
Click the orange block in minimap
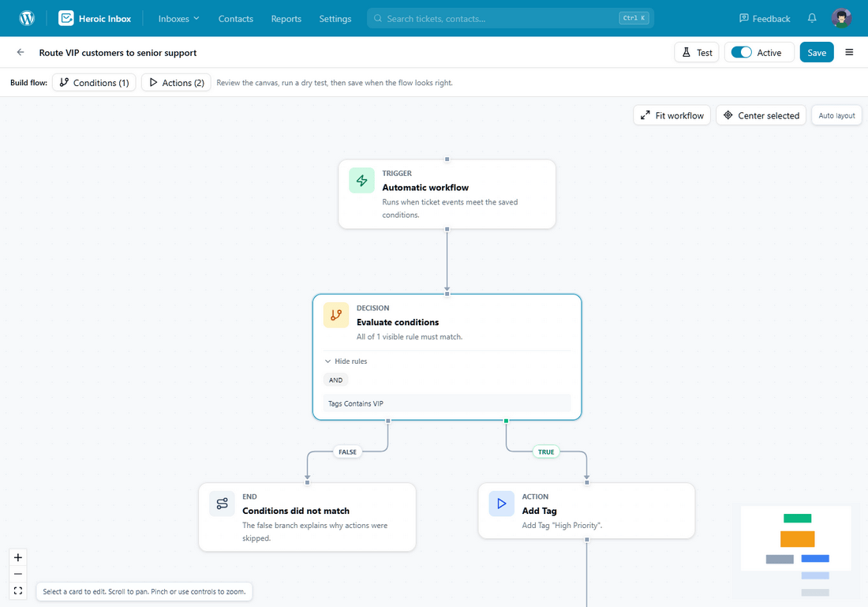(x=797, y=539)
